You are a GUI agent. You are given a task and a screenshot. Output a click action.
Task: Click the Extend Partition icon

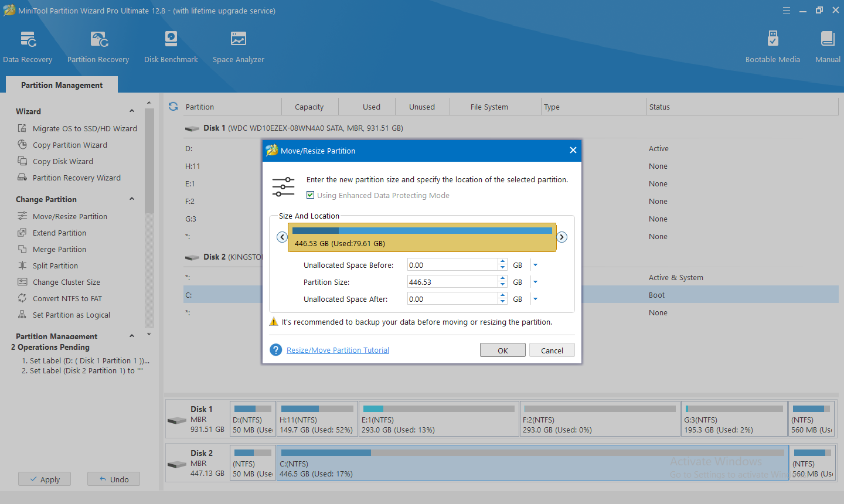pyautogui.click(x=22, y=233)
